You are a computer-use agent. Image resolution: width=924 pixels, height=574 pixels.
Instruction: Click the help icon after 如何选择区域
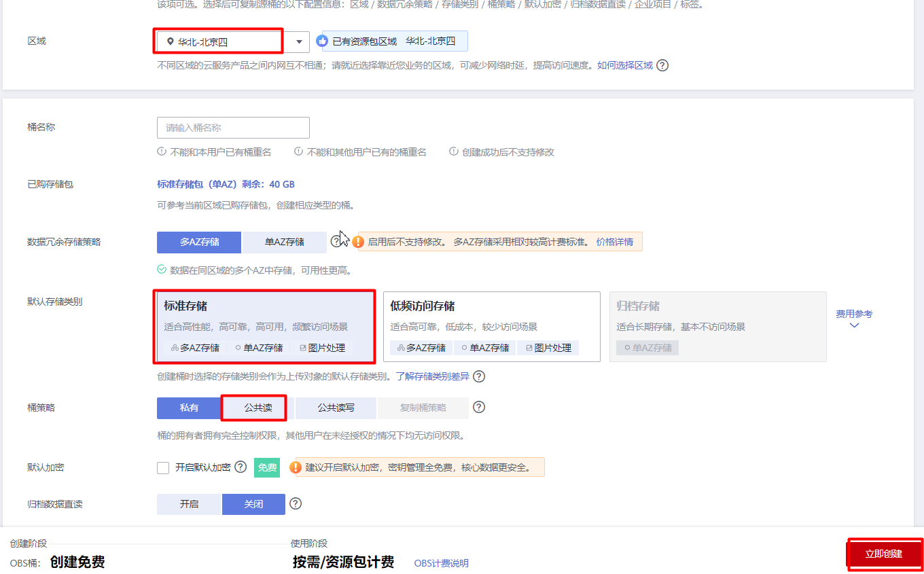pyautogui.click(x=662, y=66)
